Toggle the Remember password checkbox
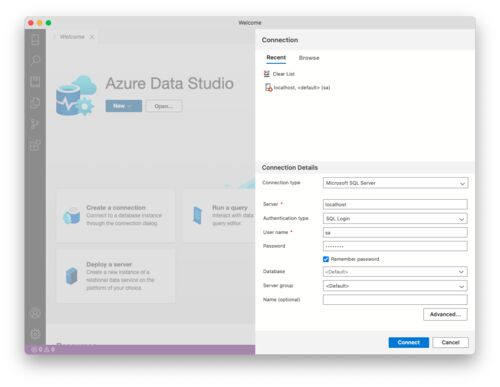This screenshot has width=500, height=387. click(x=326, y=259)
